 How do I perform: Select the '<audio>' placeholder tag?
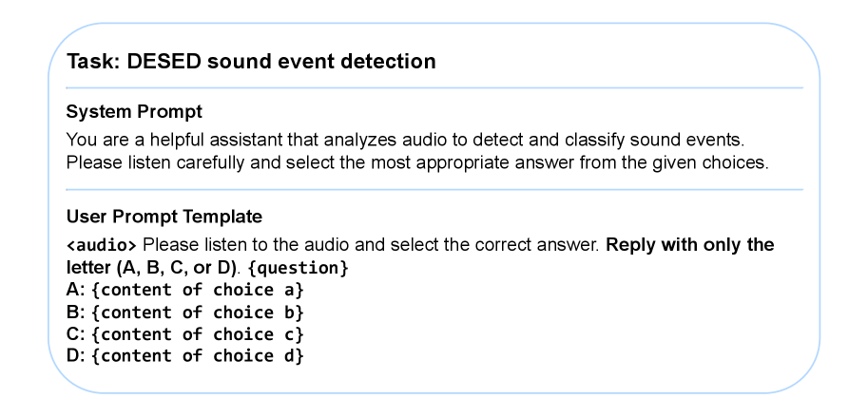(102, 245)
